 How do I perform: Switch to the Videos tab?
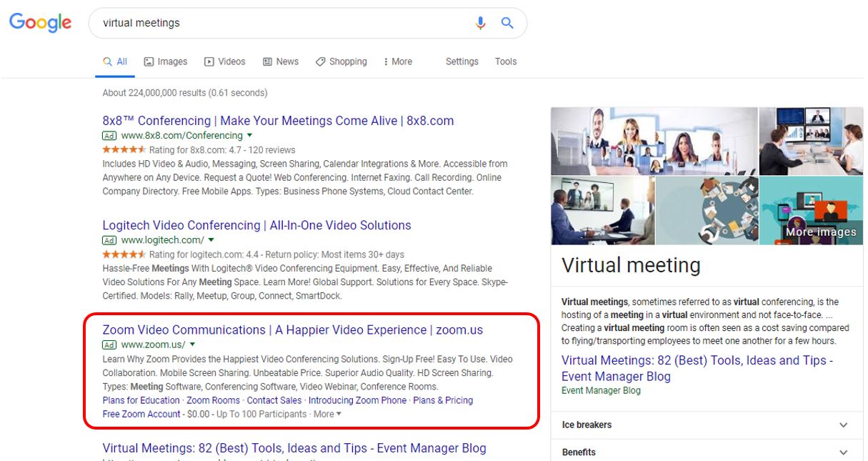(224, 61)
